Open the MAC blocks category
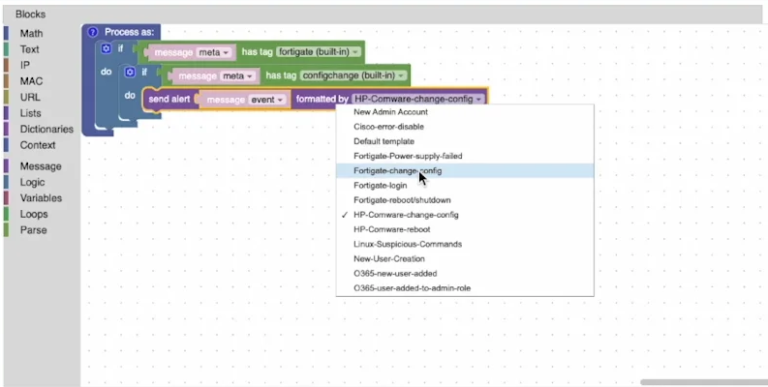The width and height of the screenshot is (768, 387). click(x=31, y=81)
